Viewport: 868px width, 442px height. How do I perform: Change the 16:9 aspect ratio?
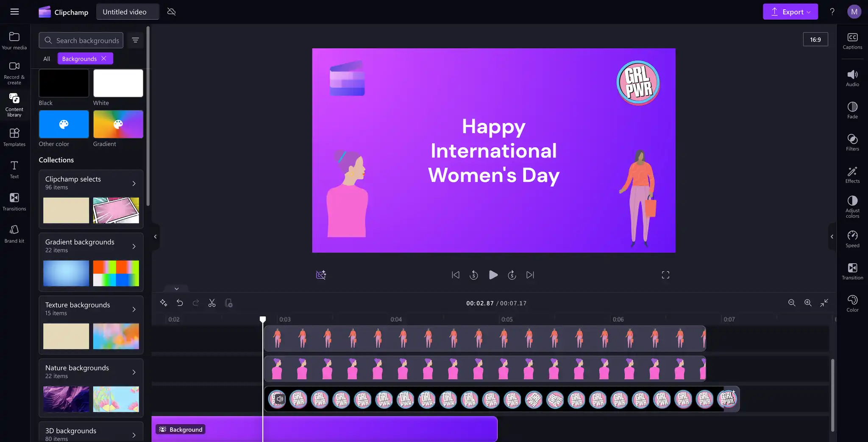(815, 39)
